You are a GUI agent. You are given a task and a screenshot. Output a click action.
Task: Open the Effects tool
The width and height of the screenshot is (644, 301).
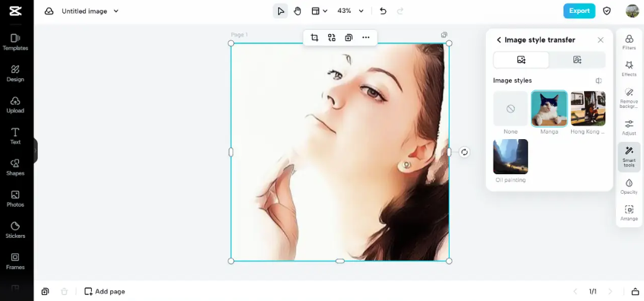click(629, 68)
